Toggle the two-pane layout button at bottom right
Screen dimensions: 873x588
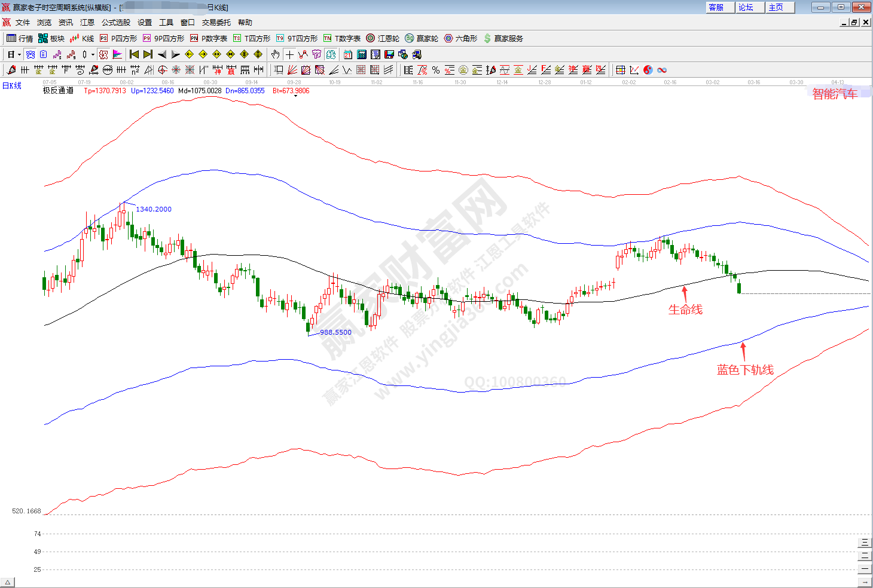click(865, 555)
